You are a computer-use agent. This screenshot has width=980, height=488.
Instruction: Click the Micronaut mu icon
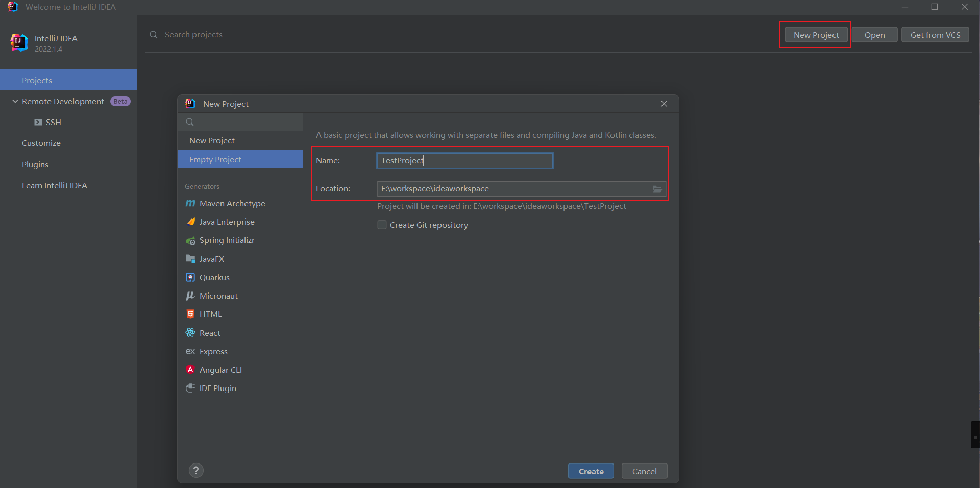point(190,296)
